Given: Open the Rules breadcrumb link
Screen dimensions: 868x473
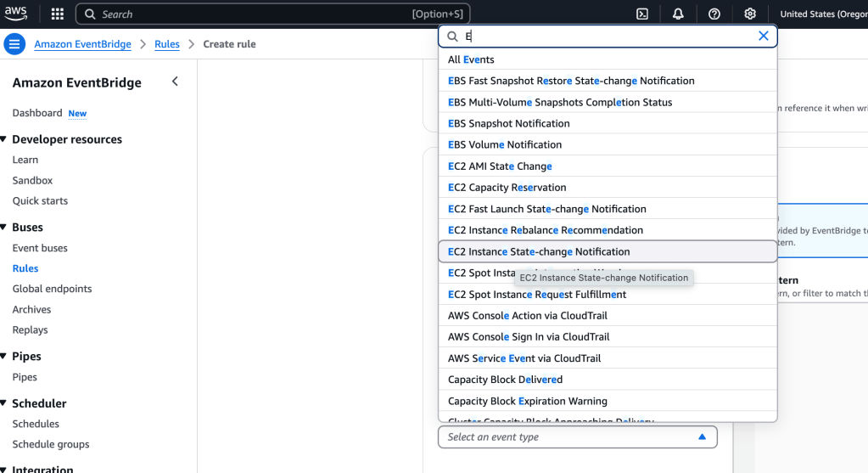Looking at the screenshot, I should pos(166,44).
